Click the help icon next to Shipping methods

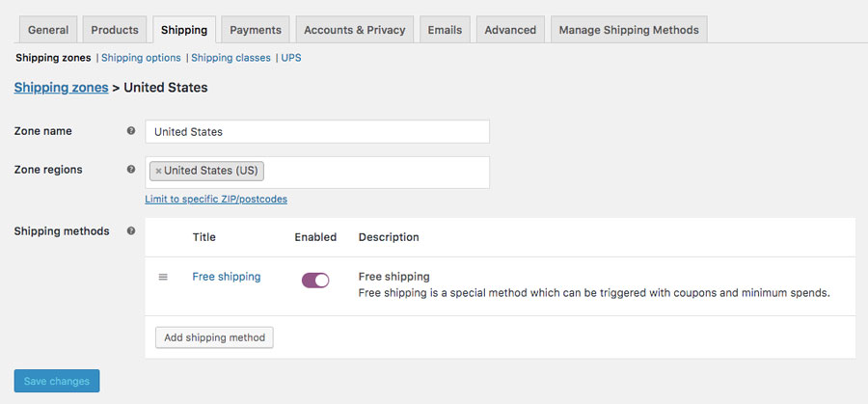[x=131, y=230]
